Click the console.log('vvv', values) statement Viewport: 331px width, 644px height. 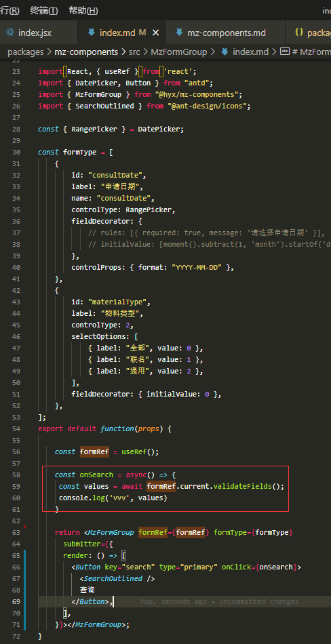pos(113,498)
